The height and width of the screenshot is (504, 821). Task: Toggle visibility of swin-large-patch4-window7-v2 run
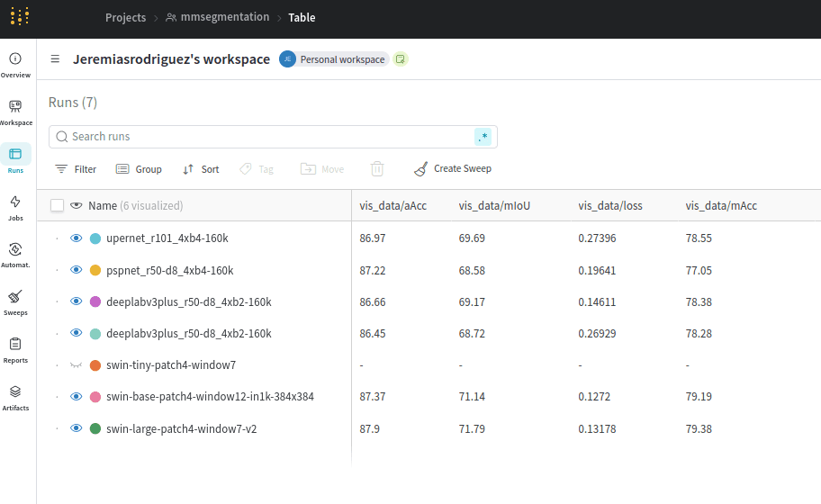[x=77, y=428]
